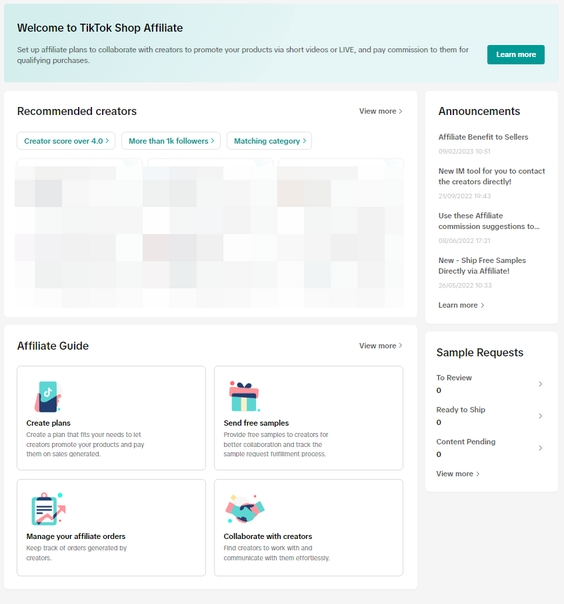Click the affiliate orders clipboard icon
The image size is (564, 604).
tap(48, 509)
